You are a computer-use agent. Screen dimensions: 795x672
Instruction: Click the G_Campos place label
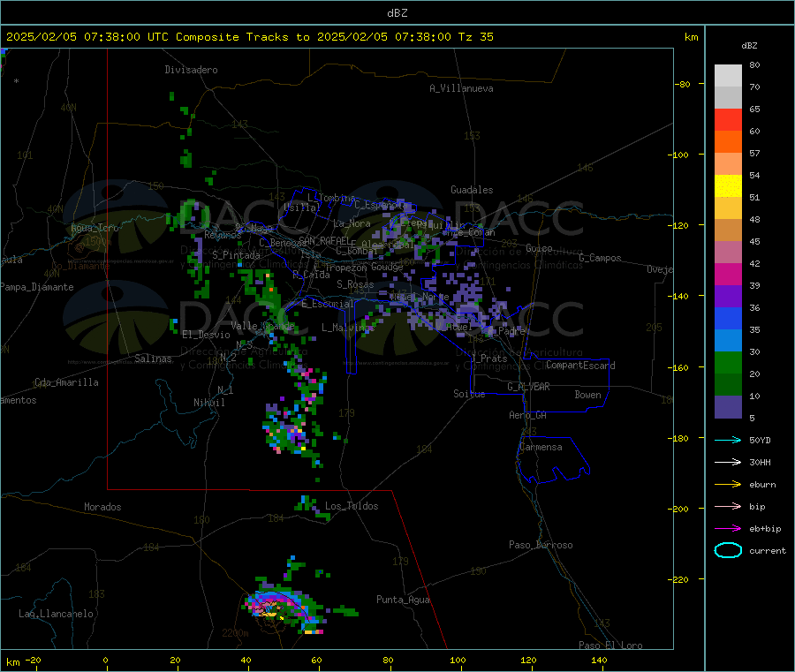point(600,258)
